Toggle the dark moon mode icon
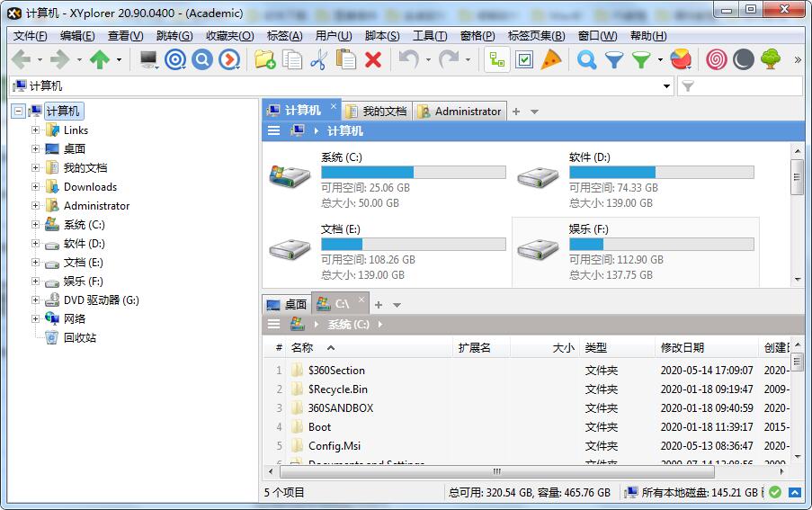Image resolution: width=812 pixels, height=510 pixels. (x=743, y=60)
